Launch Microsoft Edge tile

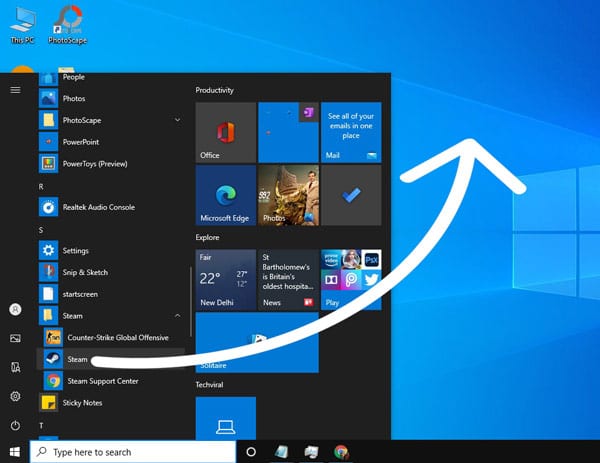click(x=226, y=195)
